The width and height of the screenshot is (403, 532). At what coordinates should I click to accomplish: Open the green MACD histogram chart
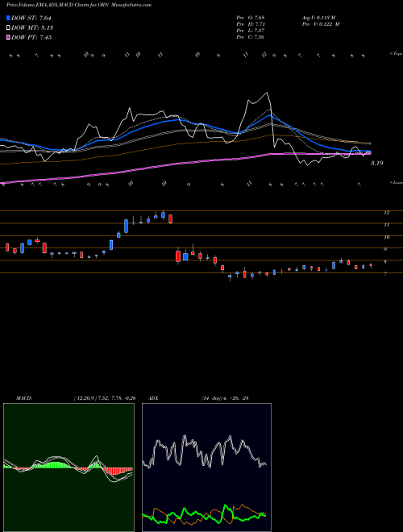point(69,468)
